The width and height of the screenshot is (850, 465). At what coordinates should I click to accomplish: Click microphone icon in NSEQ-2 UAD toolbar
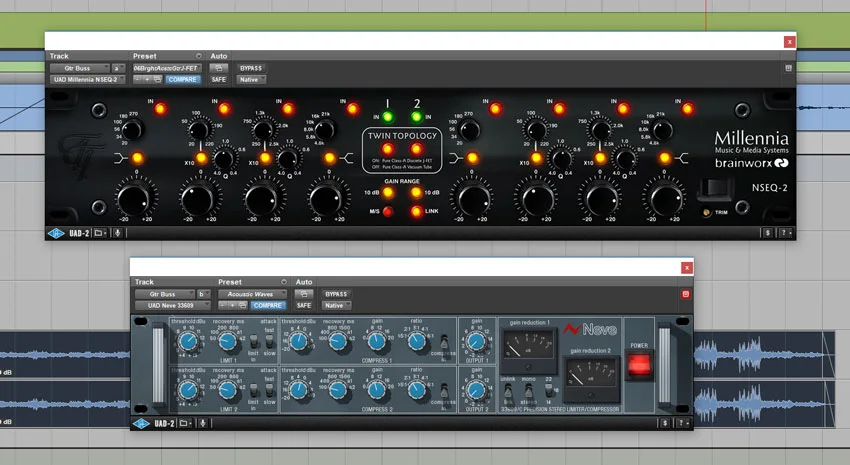pyautogui.click(x=117, y=233)
